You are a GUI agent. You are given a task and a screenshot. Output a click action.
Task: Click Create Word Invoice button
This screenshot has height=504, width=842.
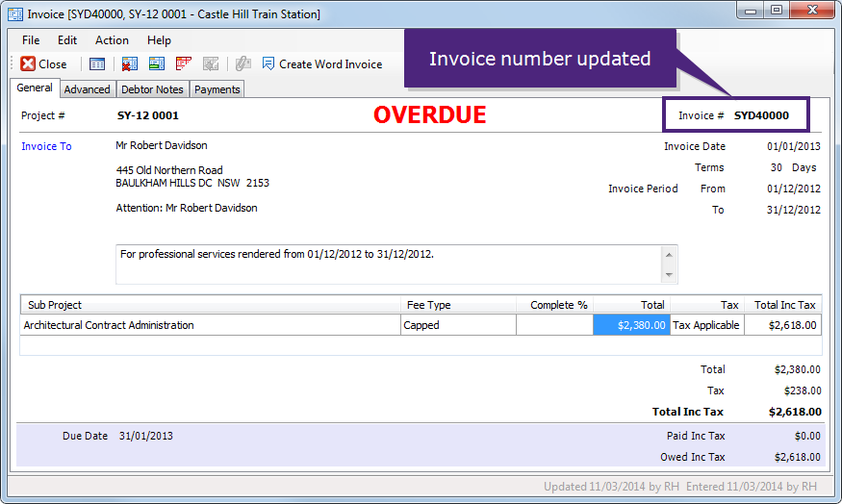coord(321,64)
